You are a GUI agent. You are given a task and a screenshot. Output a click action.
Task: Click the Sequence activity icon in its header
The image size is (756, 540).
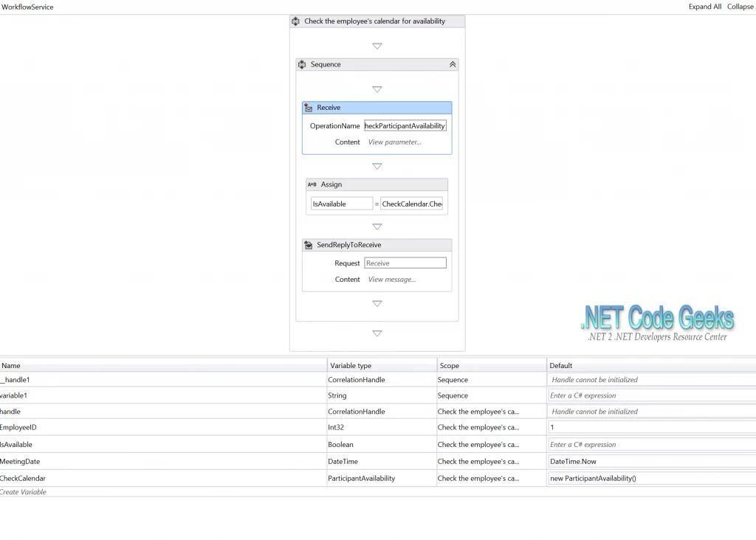(x=302, y=64)
